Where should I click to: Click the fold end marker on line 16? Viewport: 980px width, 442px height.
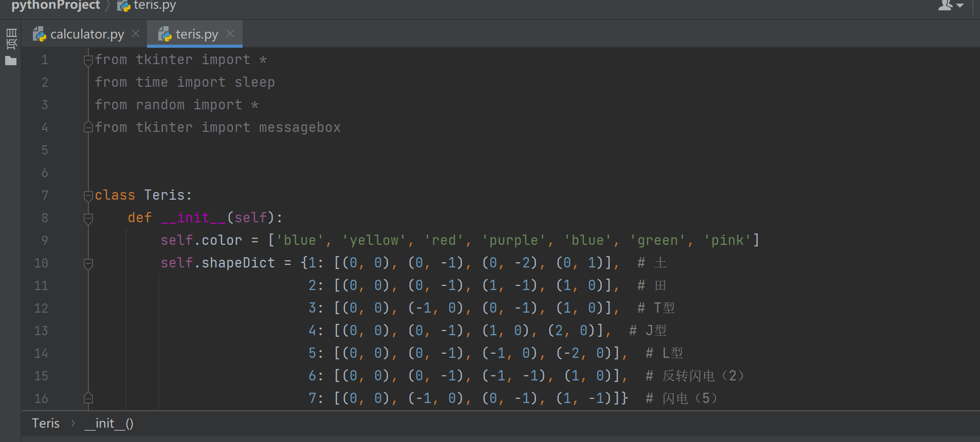tap(88, 398)
